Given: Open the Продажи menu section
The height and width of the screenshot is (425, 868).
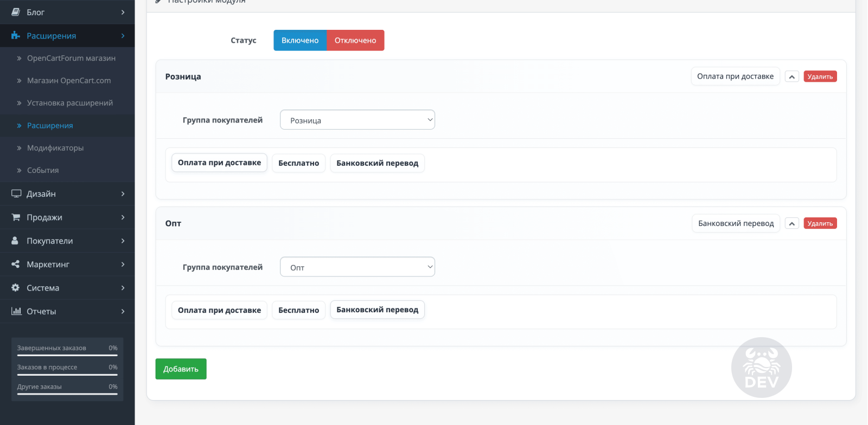Looking at the screenshot, I should [x=67, y=217].
